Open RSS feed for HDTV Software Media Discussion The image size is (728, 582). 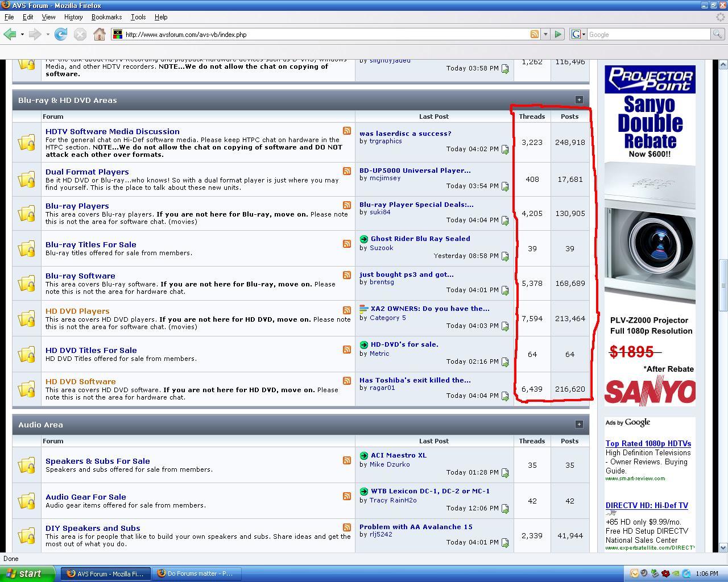pos(346,131)
